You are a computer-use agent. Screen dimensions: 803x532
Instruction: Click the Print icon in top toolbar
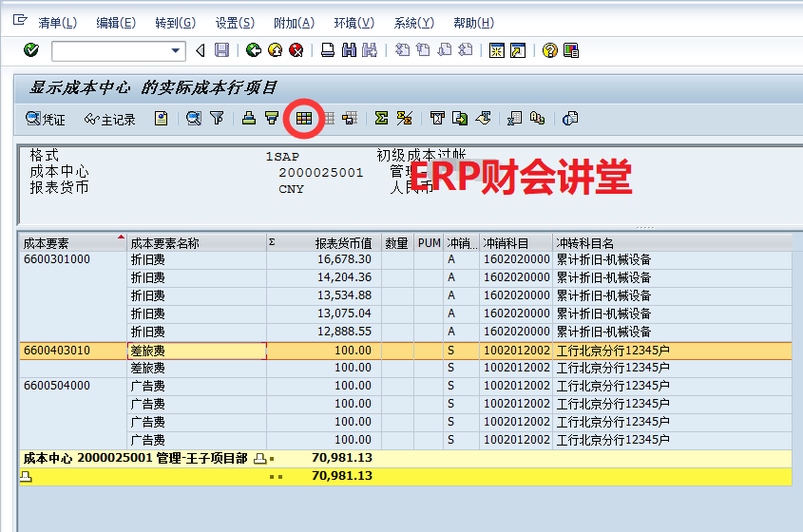pyautogui.click(x=327, y=50)
